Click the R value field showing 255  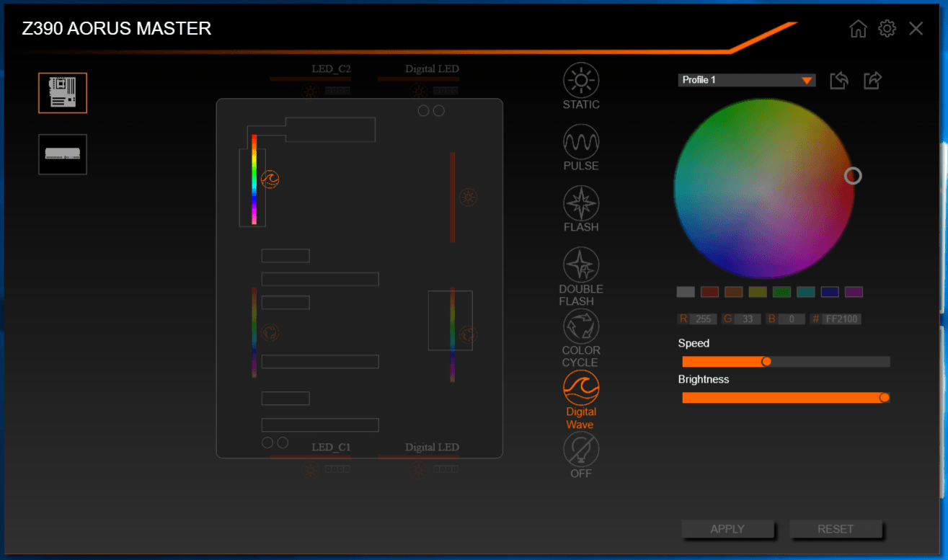point(703,319)
